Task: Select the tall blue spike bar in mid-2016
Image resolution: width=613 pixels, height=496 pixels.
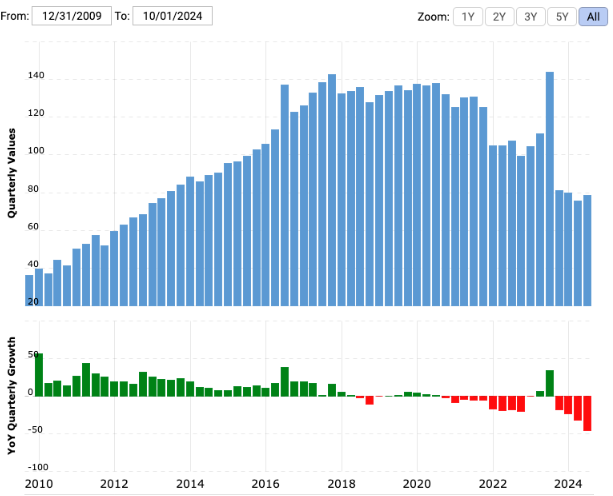Action: pos(285,195)
